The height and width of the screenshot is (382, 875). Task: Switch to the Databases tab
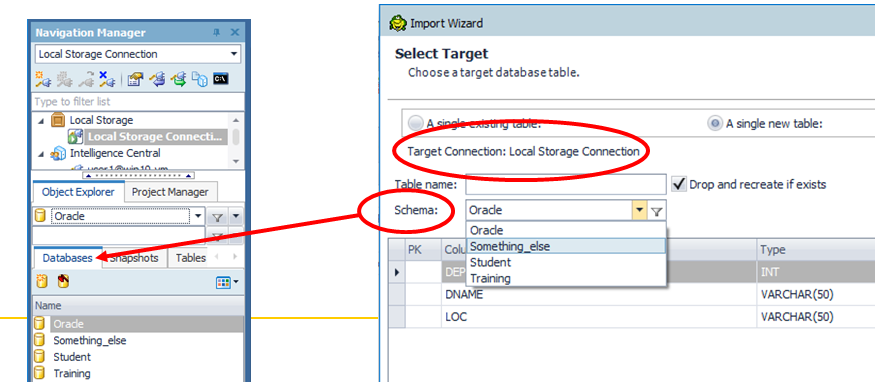pyautogui.click(x=68, y=258)
